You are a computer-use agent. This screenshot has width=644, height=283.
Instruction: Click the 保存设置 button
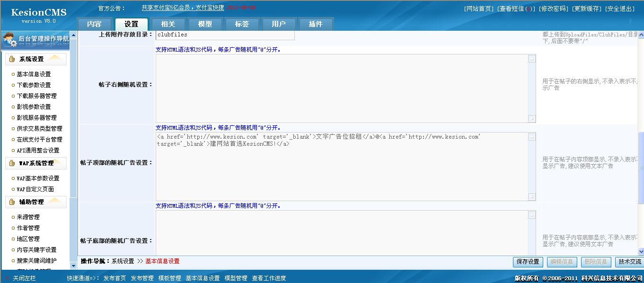(528, 262)
